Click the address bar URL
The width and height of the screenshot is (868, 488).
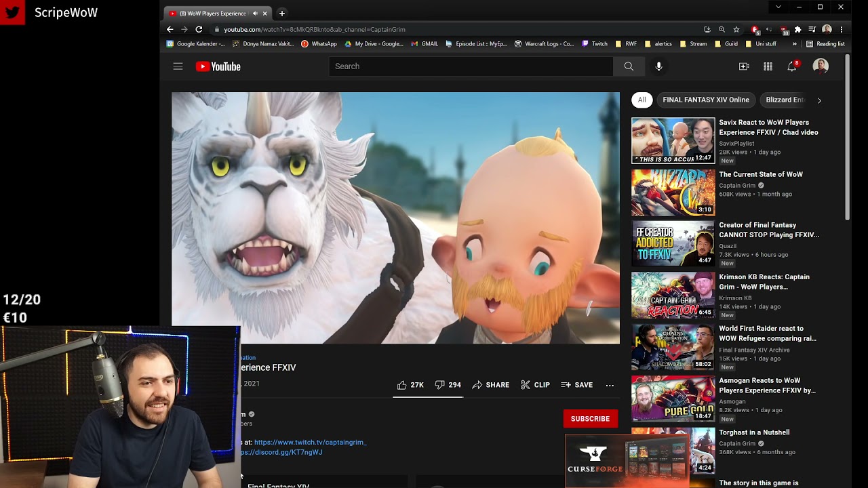[x=315, y=29]
